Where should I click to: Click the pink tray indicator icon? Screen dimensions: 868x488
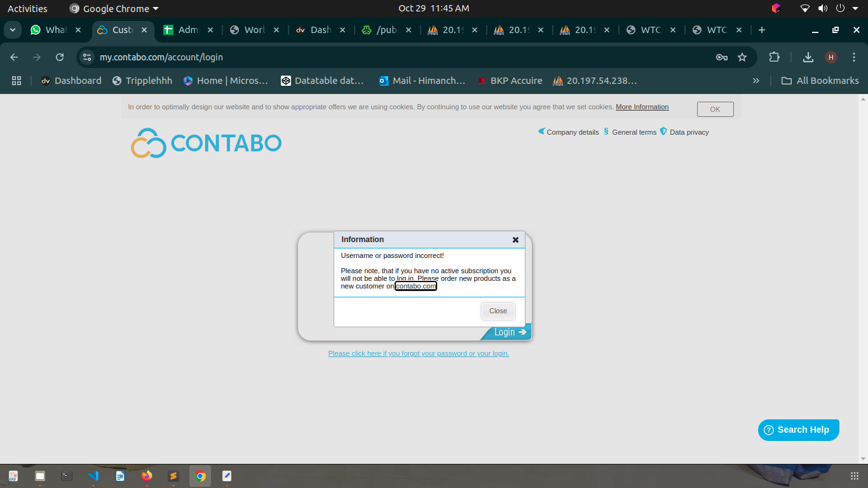click(776, 8)
